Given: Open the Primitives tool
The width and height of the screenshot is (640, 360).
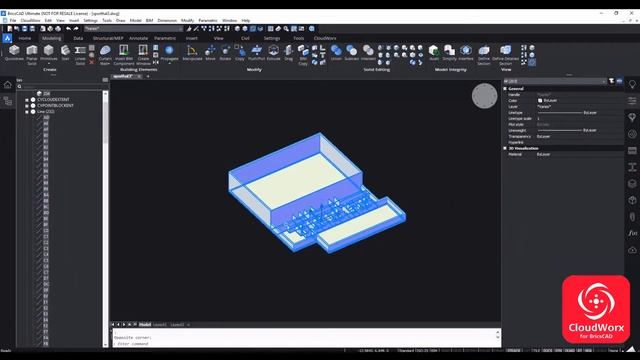Looking at the screenshot, I should [x=49, y=53].
